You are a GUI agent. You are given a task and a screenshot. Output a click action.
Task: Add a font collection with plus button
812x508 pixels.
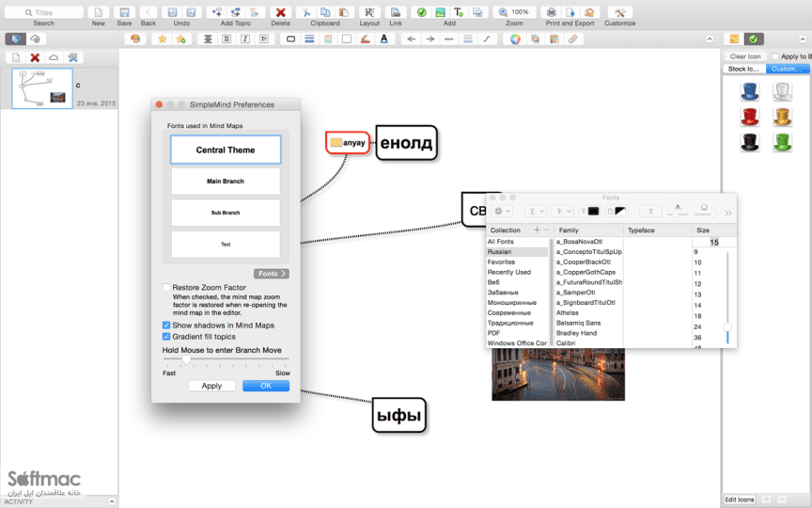pos(537,230)
